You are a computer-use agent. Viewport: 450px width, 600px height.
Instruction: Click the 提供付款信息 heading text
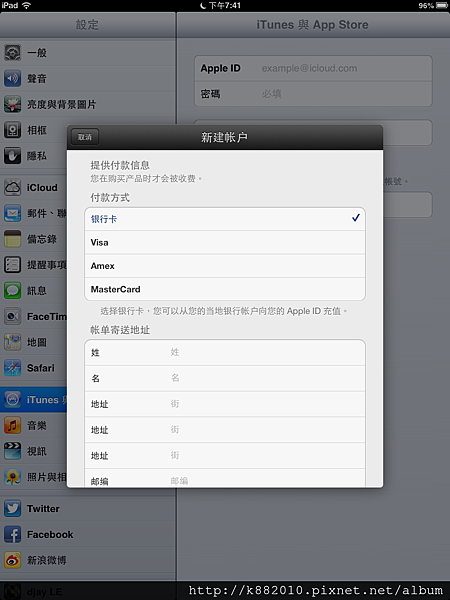pos(120,165)
